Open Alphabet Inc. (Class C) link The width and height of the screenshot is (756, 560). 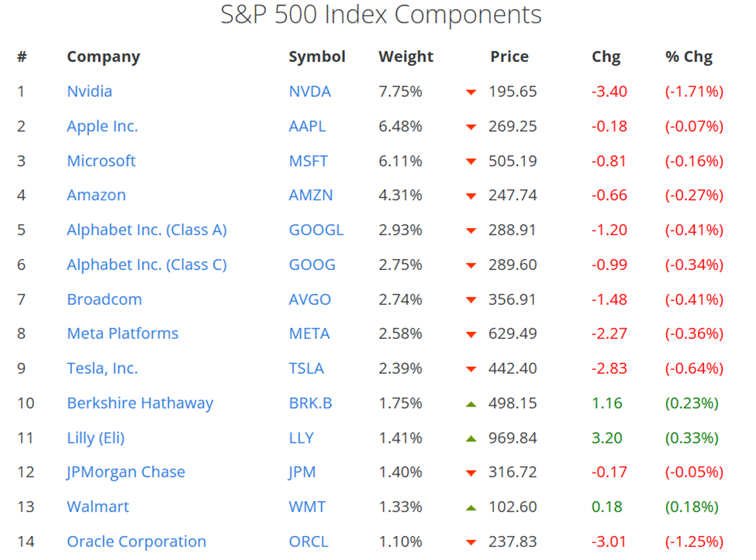(147, 264)
